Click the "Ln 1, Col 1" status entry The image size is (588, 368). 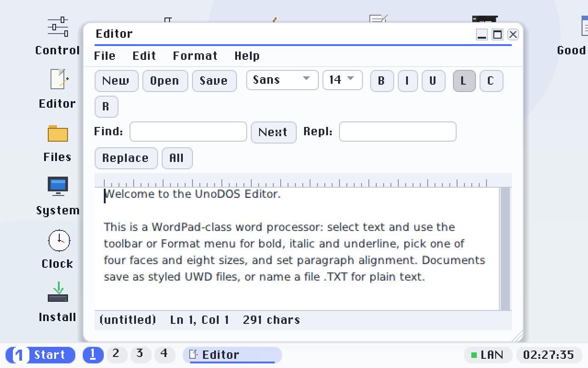pyautogui.click(x=199, y=320)
